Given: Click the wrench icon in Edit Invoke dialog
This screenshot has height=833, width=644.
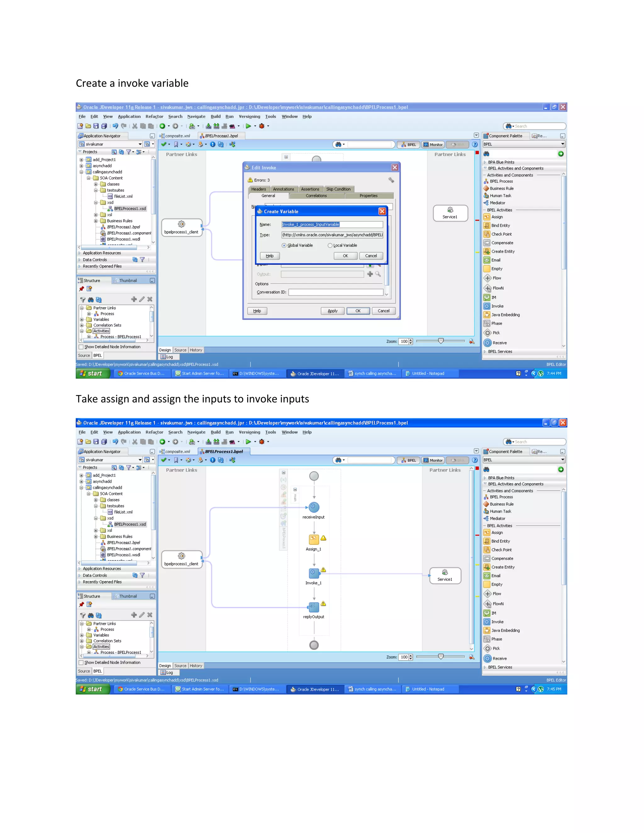Looking at the screenshot, I should [391, 180].
